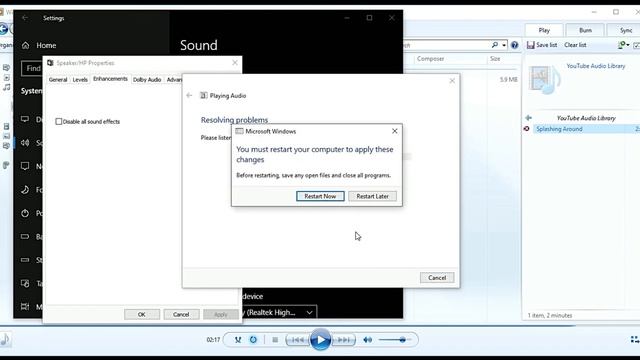Open Media Player help
Image resolution: width=640 pixels, height=360 pixels.
(514, 45)
